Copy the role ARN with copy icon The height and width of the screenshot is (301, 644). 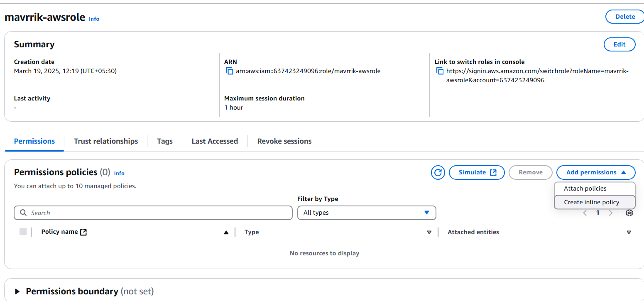(229, 71)
